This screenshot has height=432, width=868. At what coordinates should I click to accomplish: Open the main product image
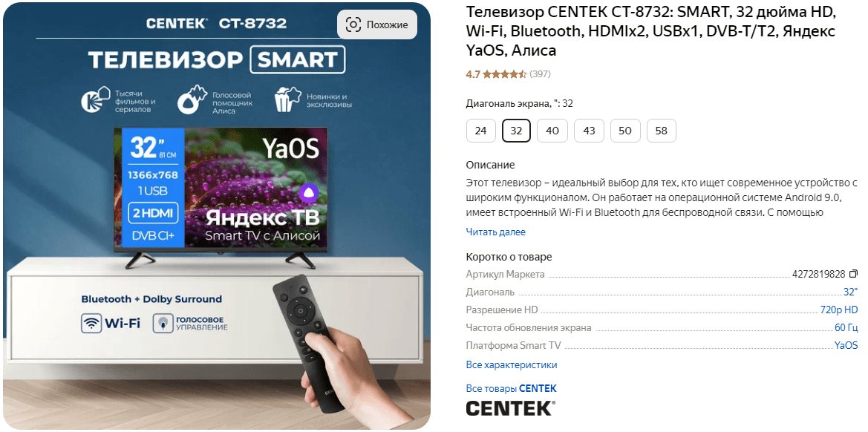coord(217,216)
